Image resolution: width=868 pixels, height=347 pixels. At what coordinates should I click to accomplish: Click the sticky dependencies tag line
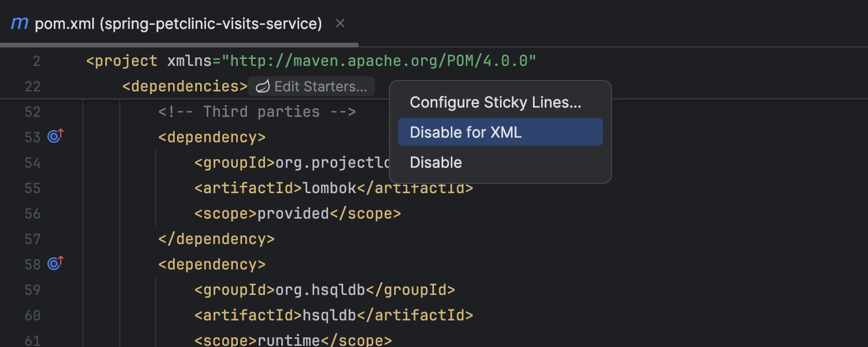coord(185,87)
